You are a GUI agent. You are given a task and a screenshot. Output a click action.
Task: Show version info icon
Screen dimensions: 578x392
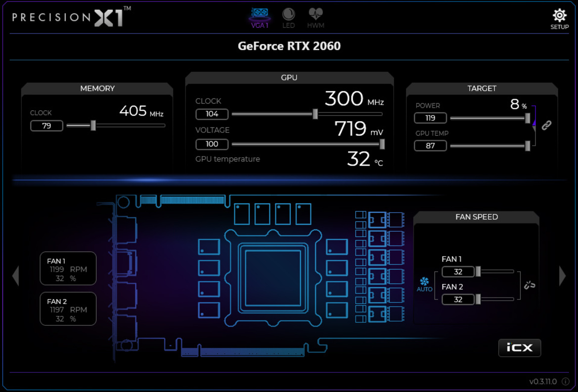565,381
